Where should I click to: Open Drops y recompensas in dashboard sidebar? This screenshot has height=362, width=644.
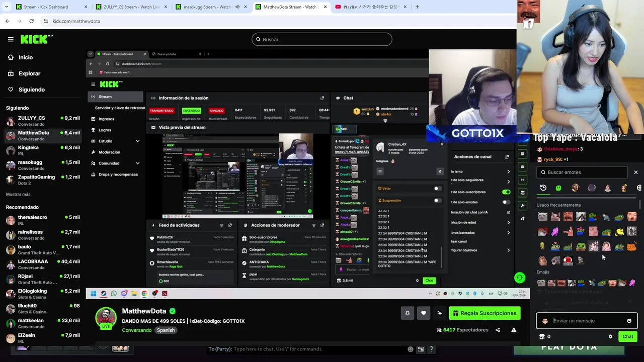coord(115,174)
